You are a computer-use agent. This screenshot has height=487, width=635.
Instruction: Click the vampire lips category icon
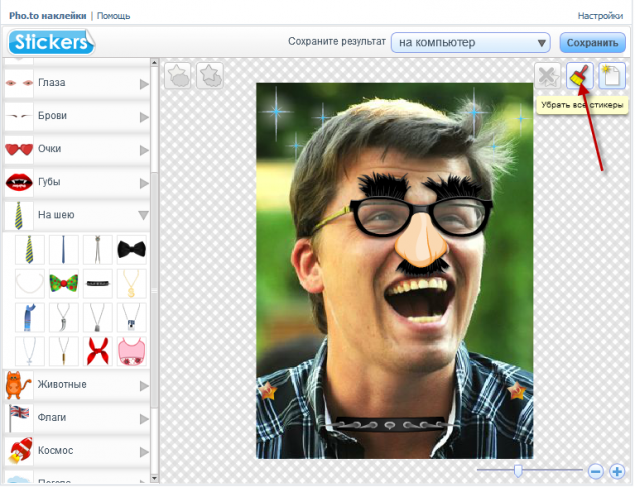19,183
